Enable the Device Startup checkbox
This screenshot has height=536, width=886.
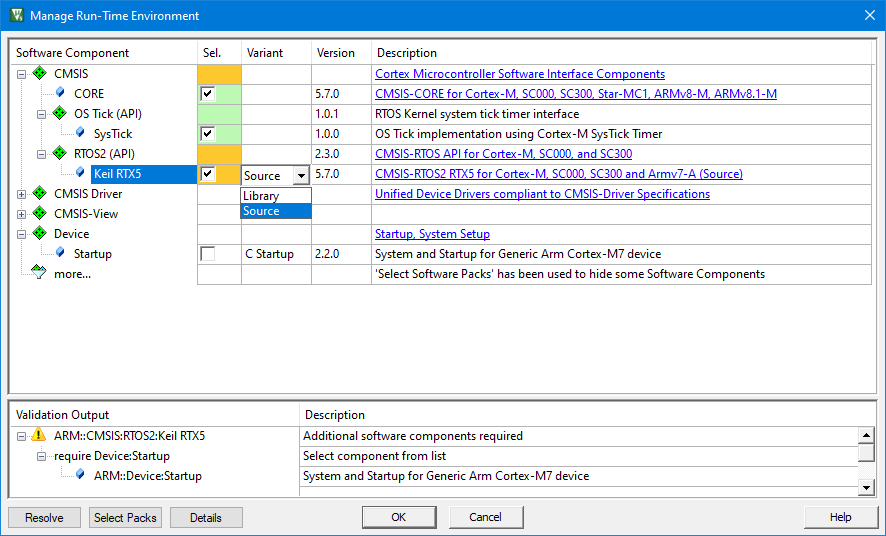(208, 254)
